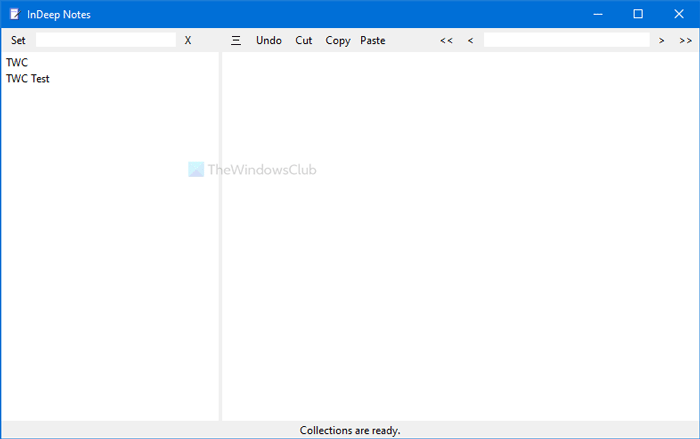
Task: Click the Set button
Action: tap(18, 40)
